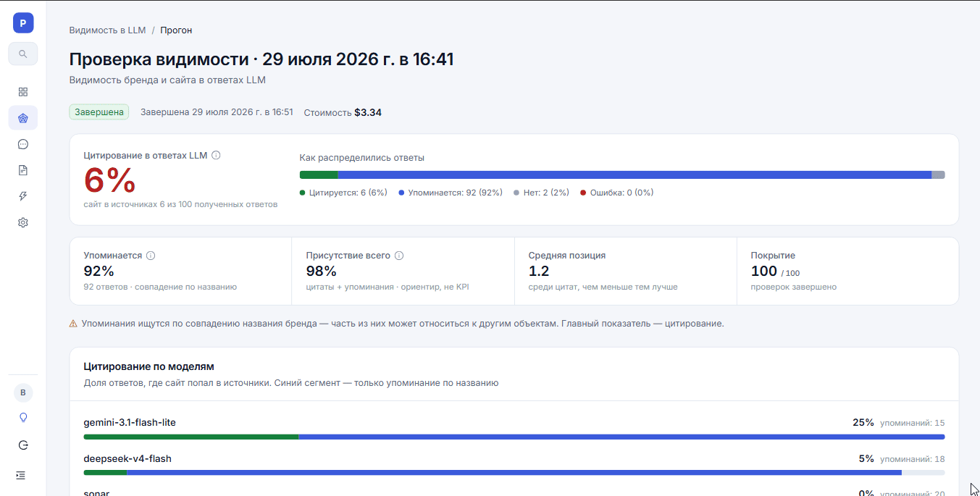Image resolution: width=980 pixels, height=496 pixels.
Task: Click the Покрытие label
Action: pyautogui.click(x=773, y=256)
